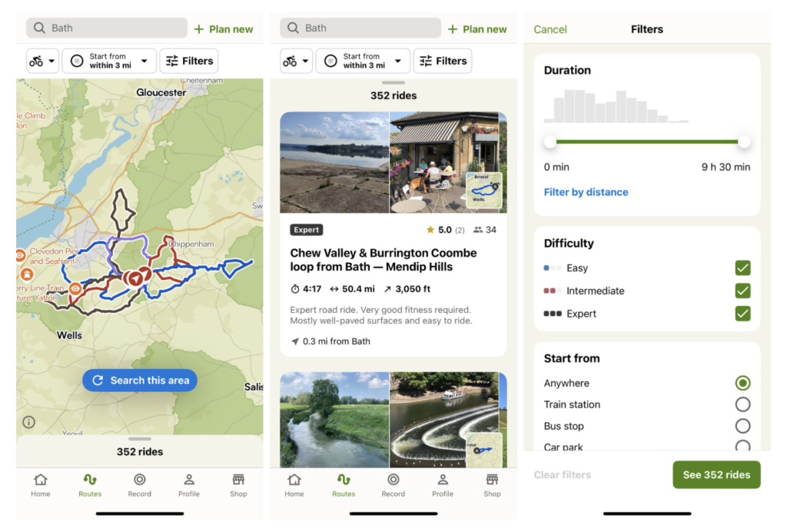Image resolution: width=787 pixels, height=532 pixels.
Task: Tap the Expert difficulty dots icon
Action: tap(553, 314)
